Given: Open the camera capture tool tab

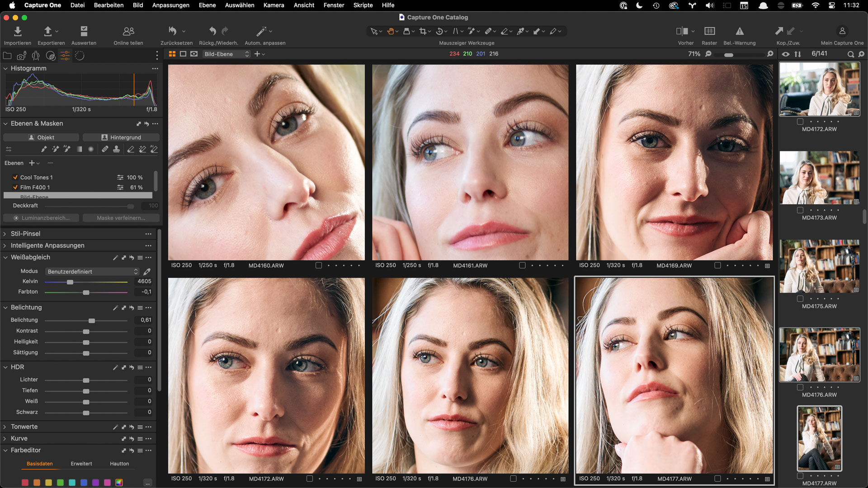Looking at the screenshot, I should [22, 56].
